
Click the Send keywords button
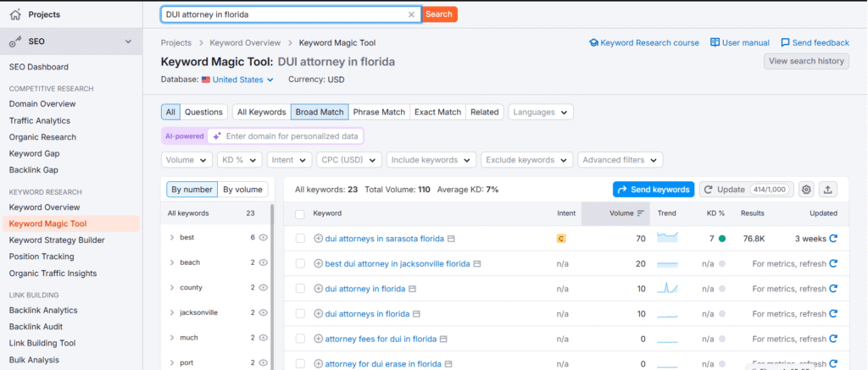[x=654, y=189]
